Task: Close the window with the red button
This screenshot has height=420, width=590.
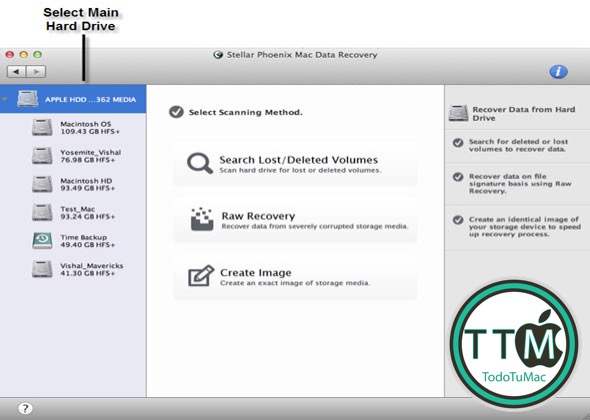Action: [10, 55]
